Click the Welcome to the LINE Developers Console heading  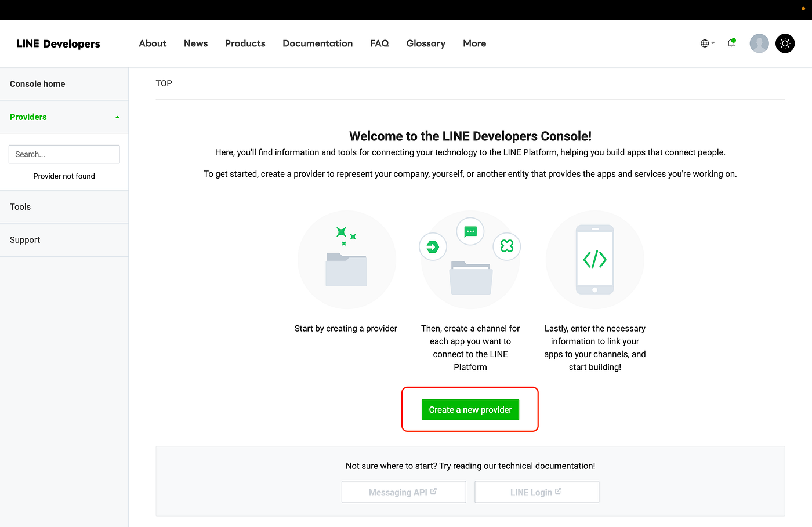[470, 136]
